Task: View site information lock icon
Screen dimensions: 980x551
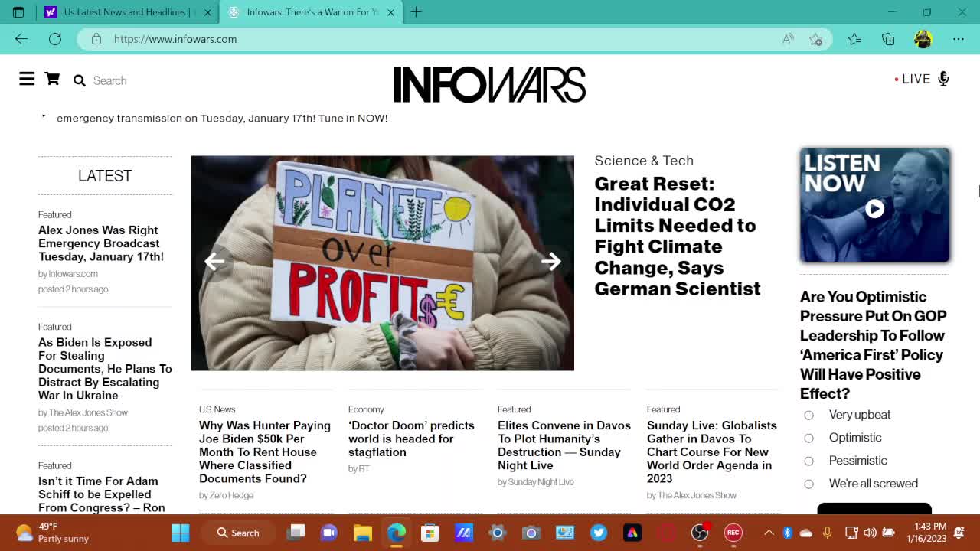Action: click(x=96, y=39)
